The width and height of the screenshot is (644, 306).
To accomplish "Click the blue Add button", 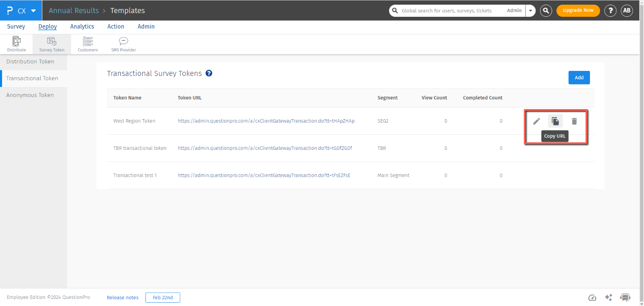I will click(579, 78).
